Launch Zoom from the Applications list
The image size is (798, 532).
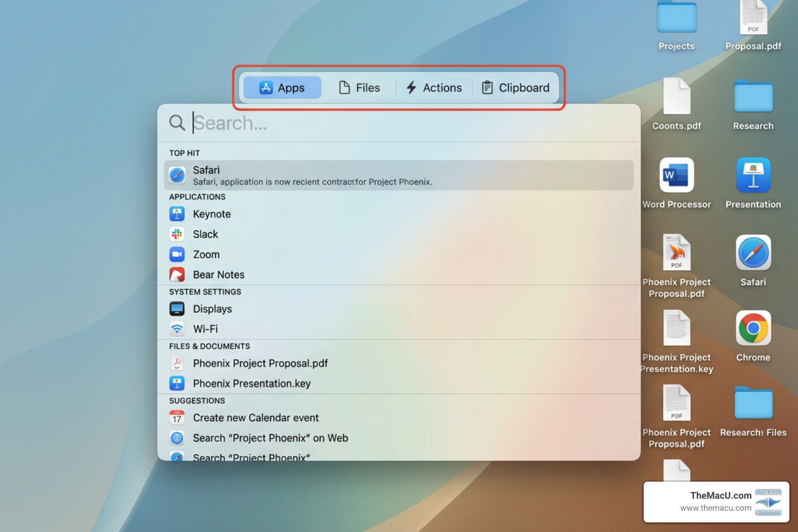(x=206, y=254)
